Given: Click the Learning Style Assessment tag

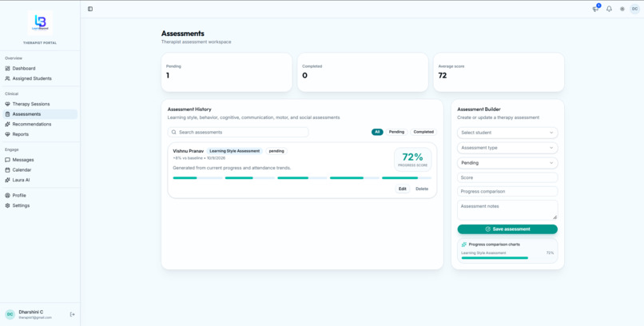Looking at the screenshot, I should click(235, 151).
